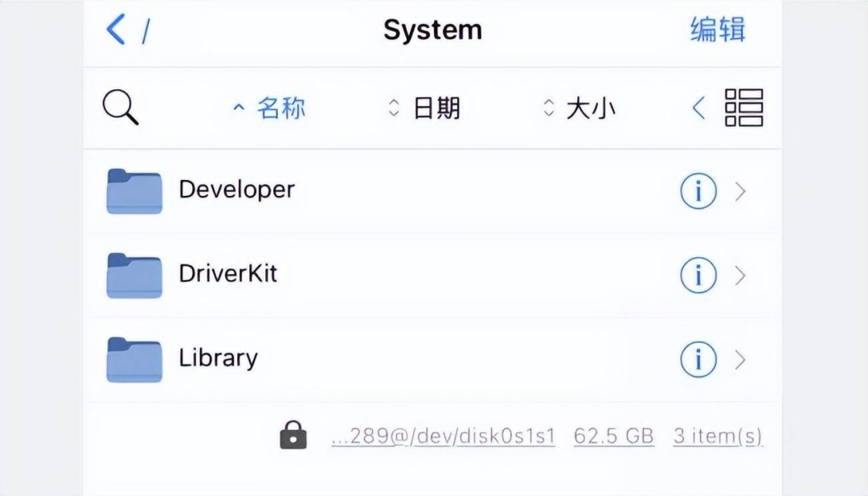The height and width of the screenshot is (496, 868).
Task: Show info for the Library folder
Action: 698,359
